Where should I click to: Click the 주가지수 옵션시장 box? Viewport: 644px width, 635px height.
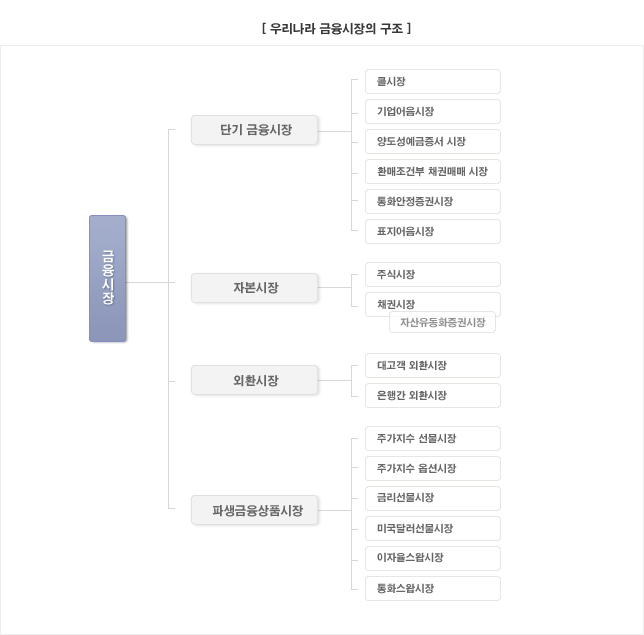pyautogui.click(x=433, y=469)
